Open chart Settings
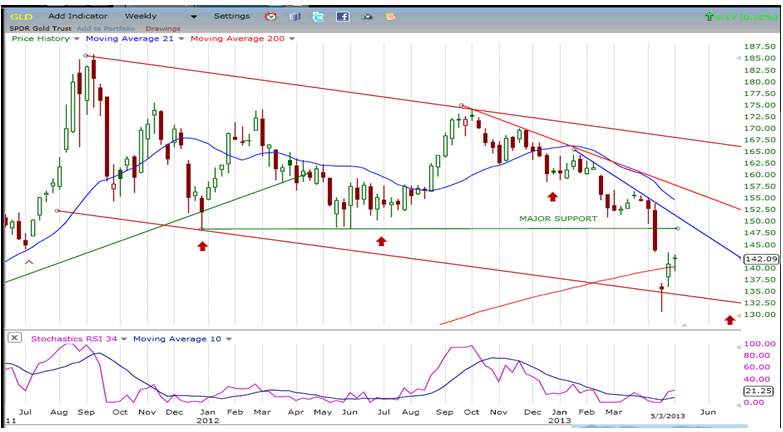Viewport: 783px width, 432px height. (232, 16)
